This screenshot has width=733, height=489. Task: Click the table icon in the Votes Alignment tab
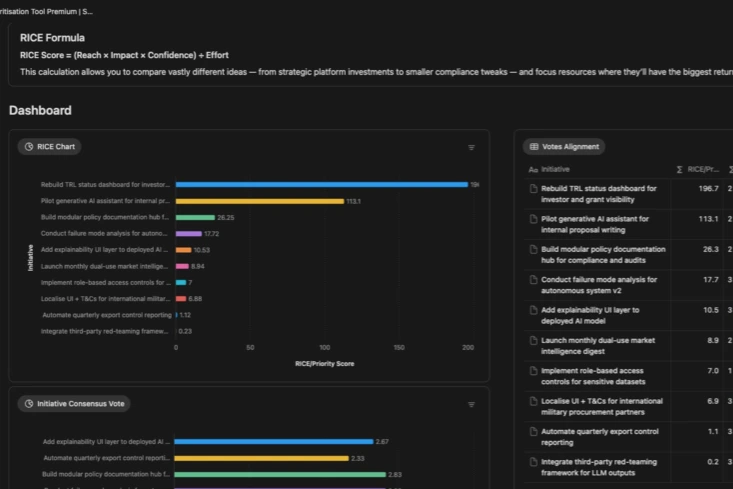pos(534,147)
